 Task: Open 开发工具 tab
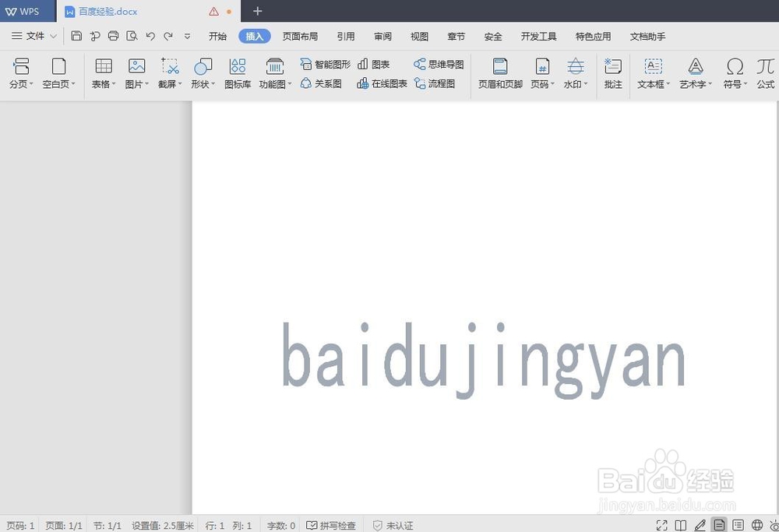pos(538,37)
